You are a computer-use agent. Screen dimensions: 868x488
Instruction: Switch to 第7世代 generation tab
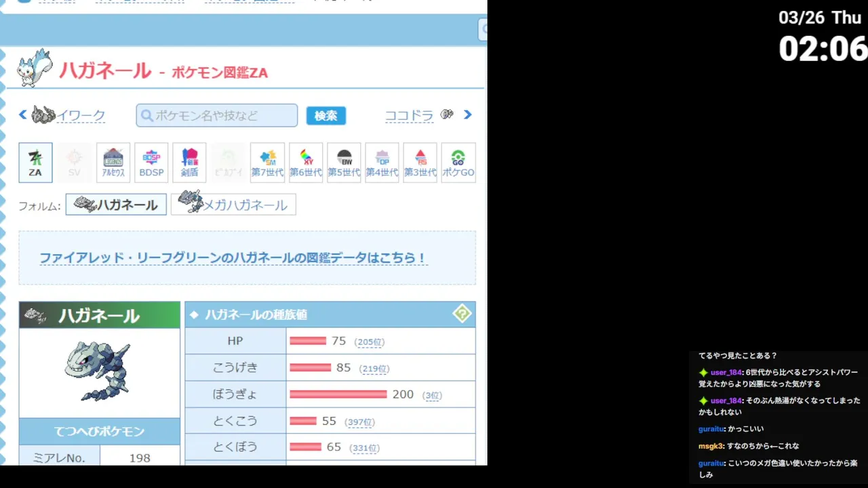point(267,163)
